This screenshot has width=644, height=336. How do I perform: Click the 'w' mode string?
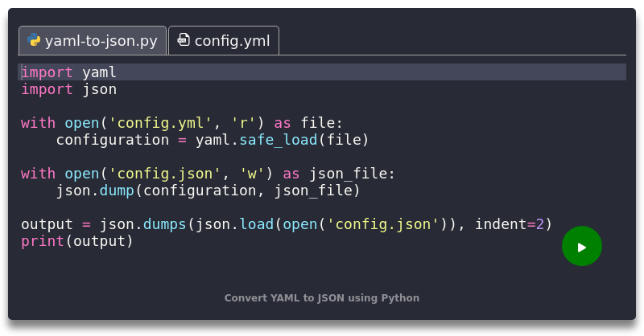252,174
